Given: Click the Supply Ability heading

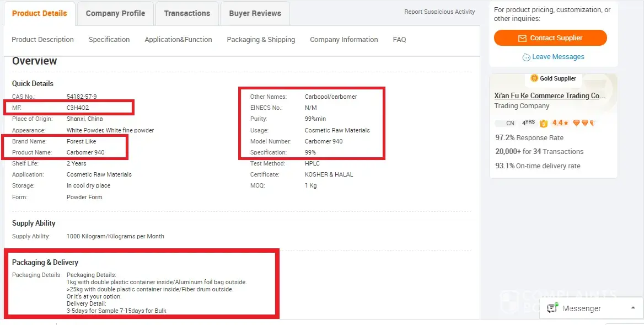Looking at the screenshot, I should point(34,223).
